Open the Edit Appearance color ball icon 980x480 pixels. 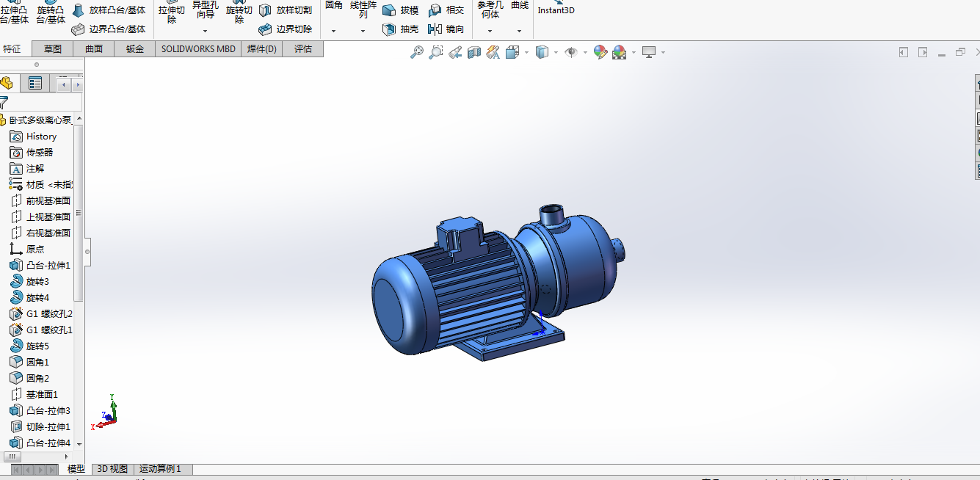tap(600, 52)
